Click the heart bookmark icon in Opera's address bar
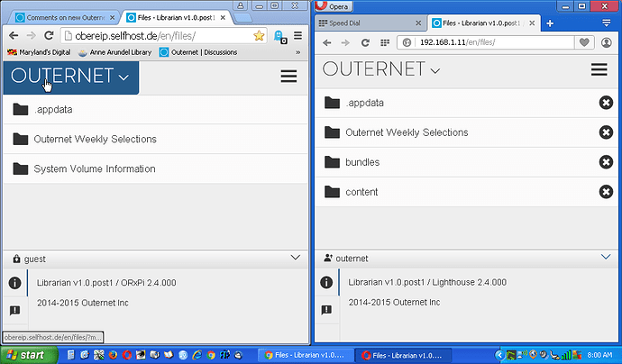The height and width of the screenshot is (364, 622). (585, 42)
